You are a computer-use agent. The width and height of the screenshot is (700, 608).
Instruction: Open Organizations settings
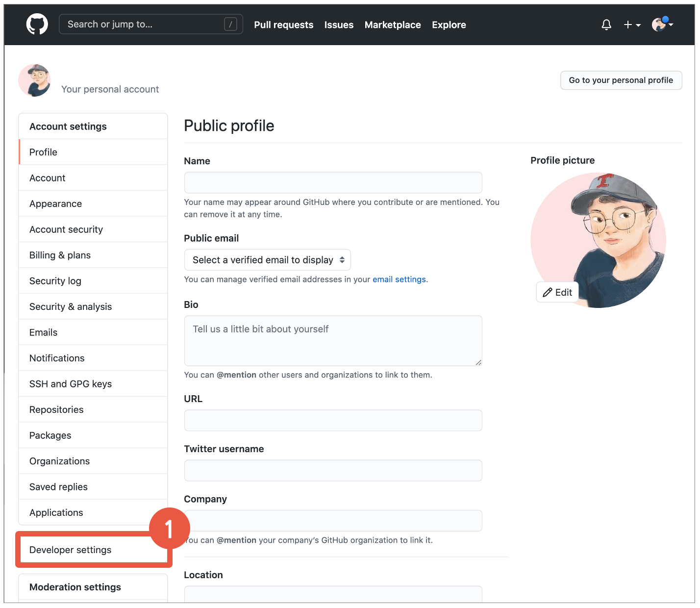(93, 461)
